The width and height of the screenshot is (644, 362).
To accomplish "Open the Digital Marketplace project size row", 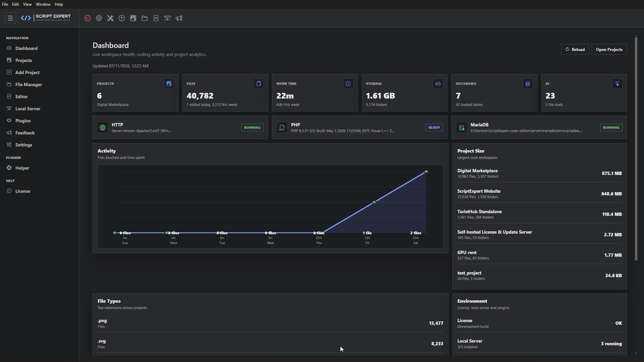I will tap(539, 173).
